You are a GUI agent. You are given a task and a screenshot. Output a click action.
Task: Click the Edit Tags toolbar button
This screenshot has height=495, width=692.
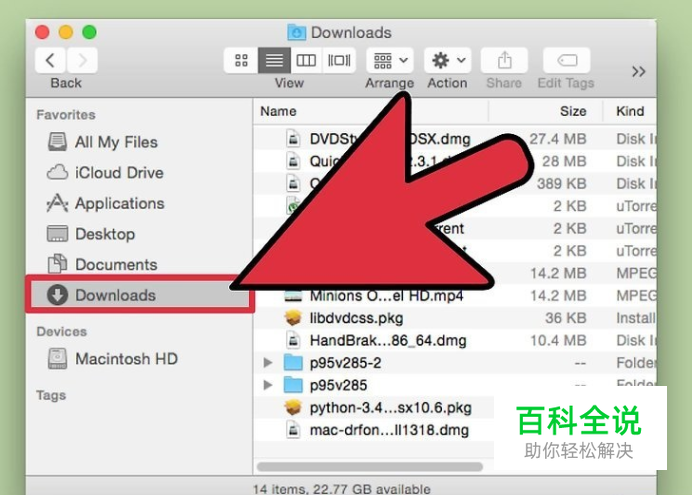click(x=567, y=60)
